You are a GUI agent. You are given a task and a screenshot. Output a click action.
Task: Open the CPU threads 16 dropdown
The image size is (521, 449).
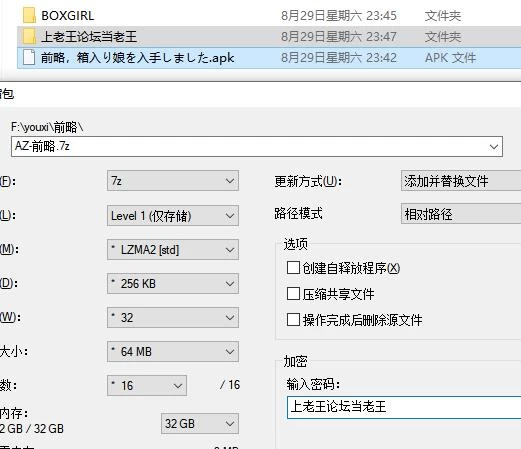[x=147, y=386]
